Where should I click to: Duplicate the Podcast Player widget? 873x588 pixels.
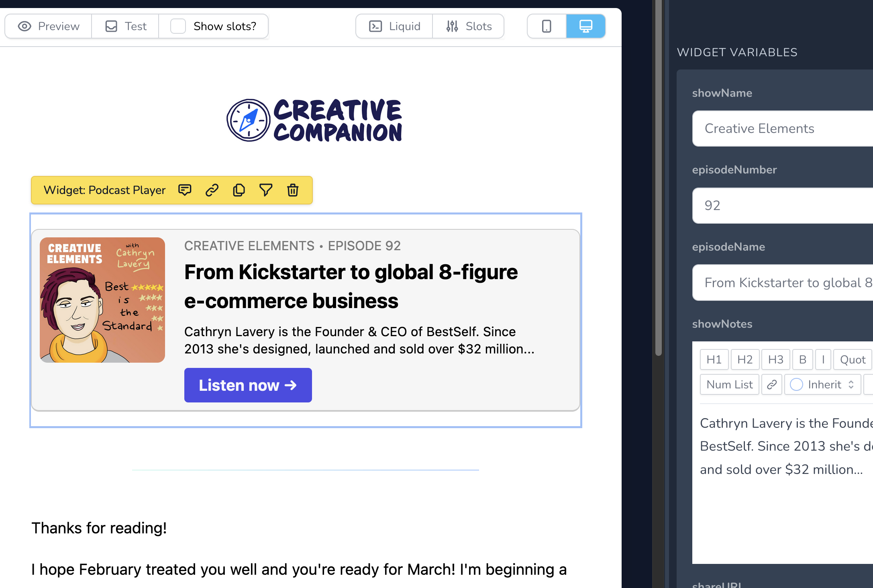click(x=239, y=190)
